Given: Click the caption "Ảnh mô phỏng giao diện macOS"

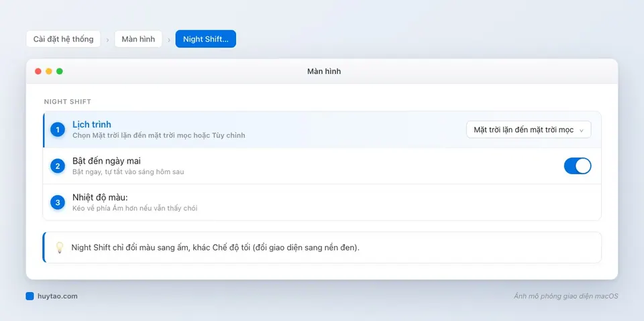Looking at the screenshot, I should (566, 296).
